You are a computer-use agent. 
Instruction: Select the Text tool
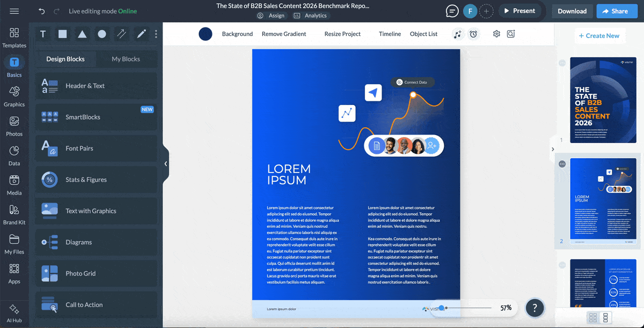click(x=43, y=34)
